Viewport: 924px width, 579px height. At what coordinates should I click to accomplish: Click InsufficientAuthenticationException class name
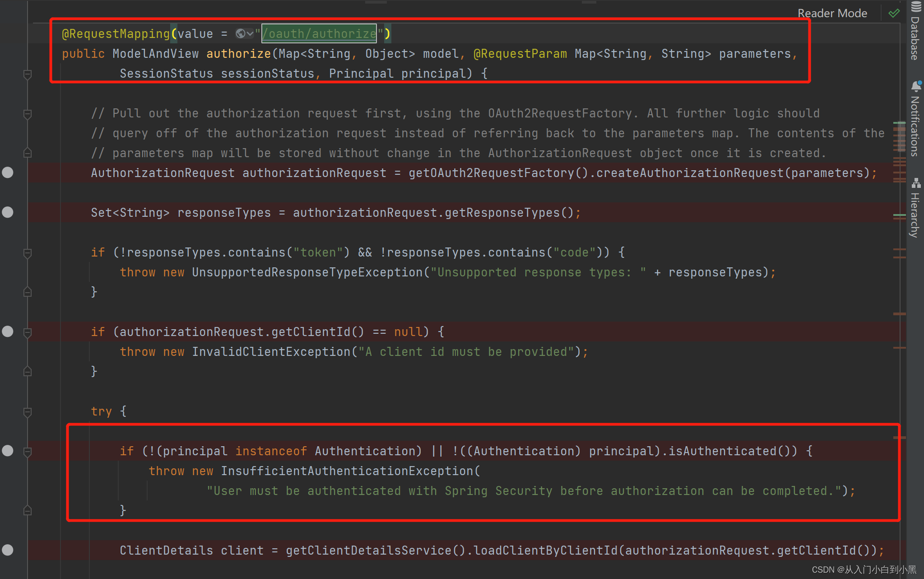347,471
